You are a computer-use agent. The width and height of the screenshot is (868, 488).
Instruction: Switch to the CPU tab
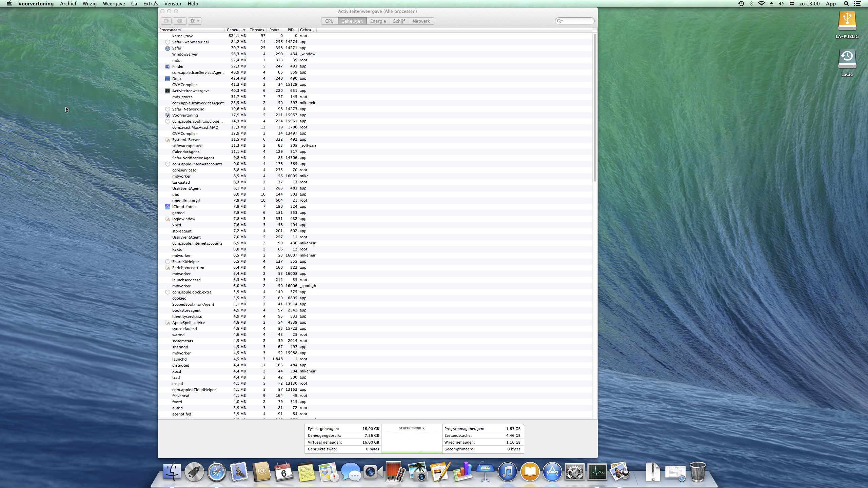tap(329, 21)
